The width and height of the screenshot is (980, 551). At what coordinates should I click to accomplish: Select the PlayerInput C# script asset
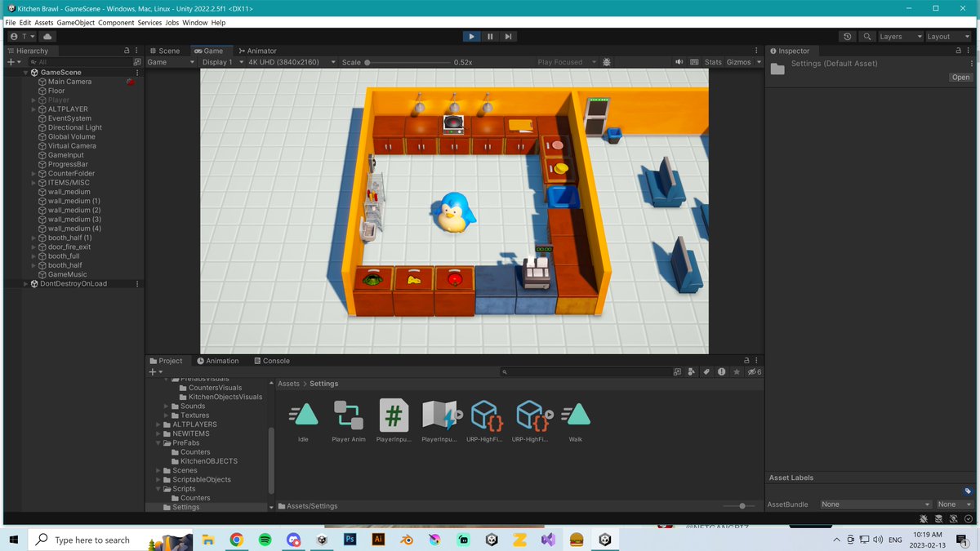[394, 421]
